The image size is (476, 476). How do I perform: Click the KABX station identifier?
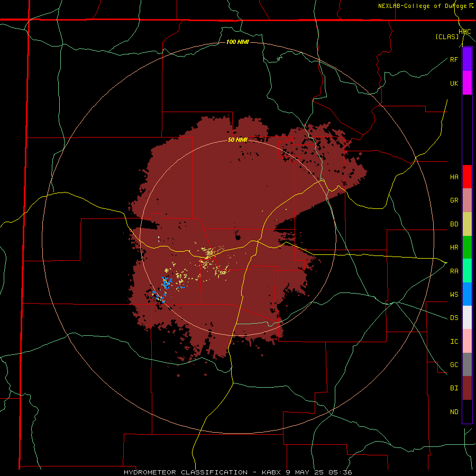[271, 472]
